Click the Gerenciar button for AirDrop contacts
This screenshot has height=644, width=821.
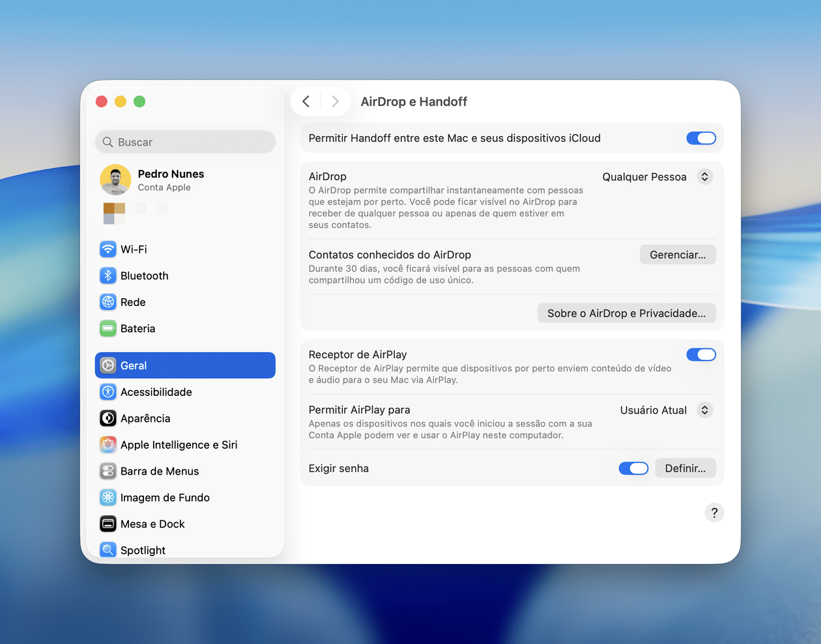tap(678, 255)
